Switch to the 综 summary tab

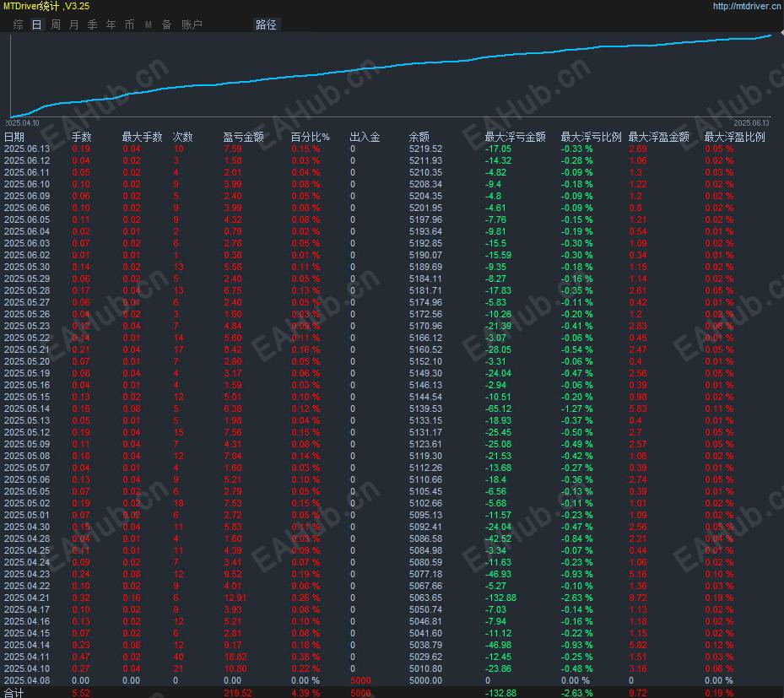(18, 25)
